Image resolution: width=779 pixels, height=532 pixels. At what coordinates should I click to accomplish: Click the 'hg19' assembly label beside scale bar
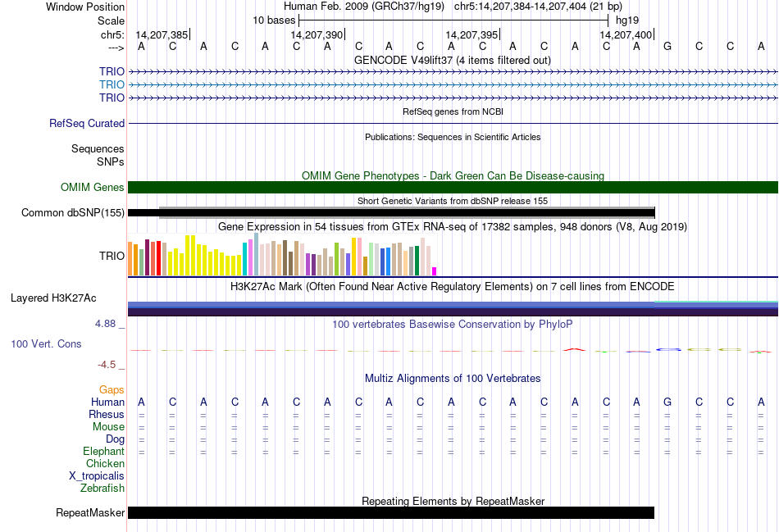coord(627,20)
